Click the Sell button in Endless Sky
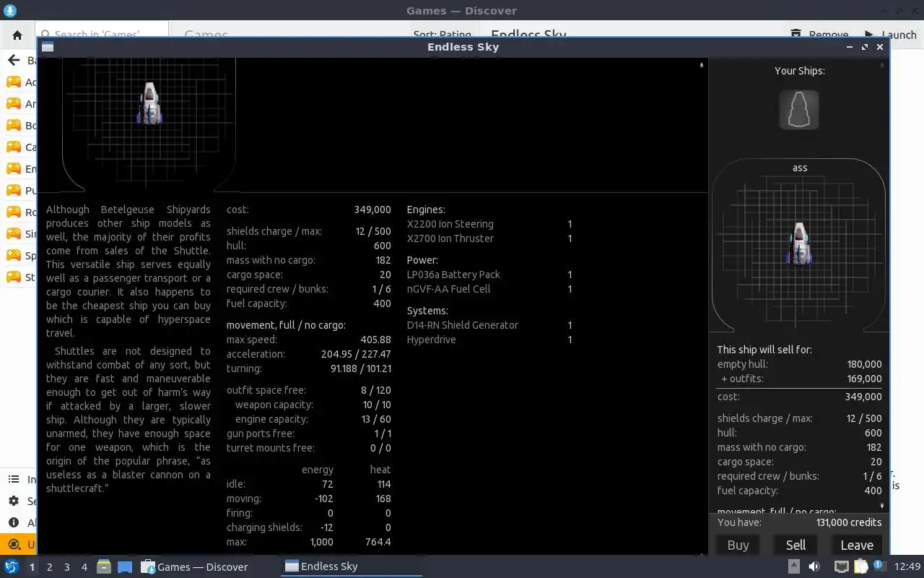The image size is (924, 578). pyautogui.click(x=796, y=545)
